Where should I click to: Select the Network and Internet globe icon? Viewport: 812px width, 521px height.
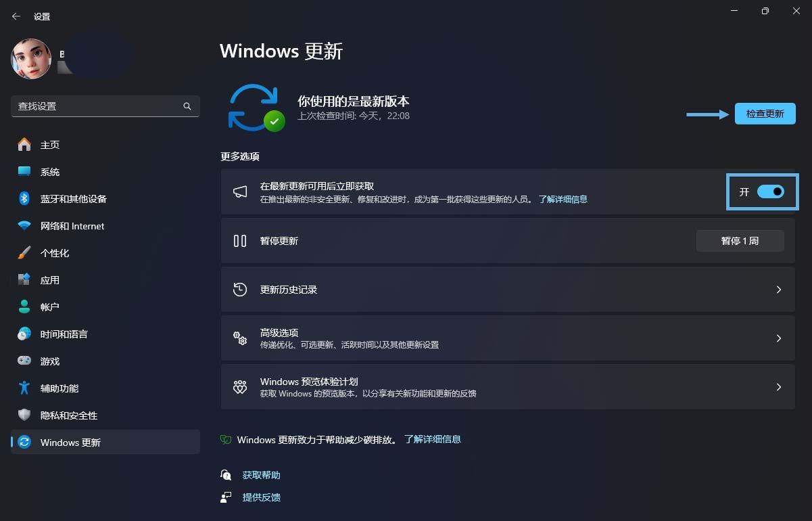(x=23, y=225)
